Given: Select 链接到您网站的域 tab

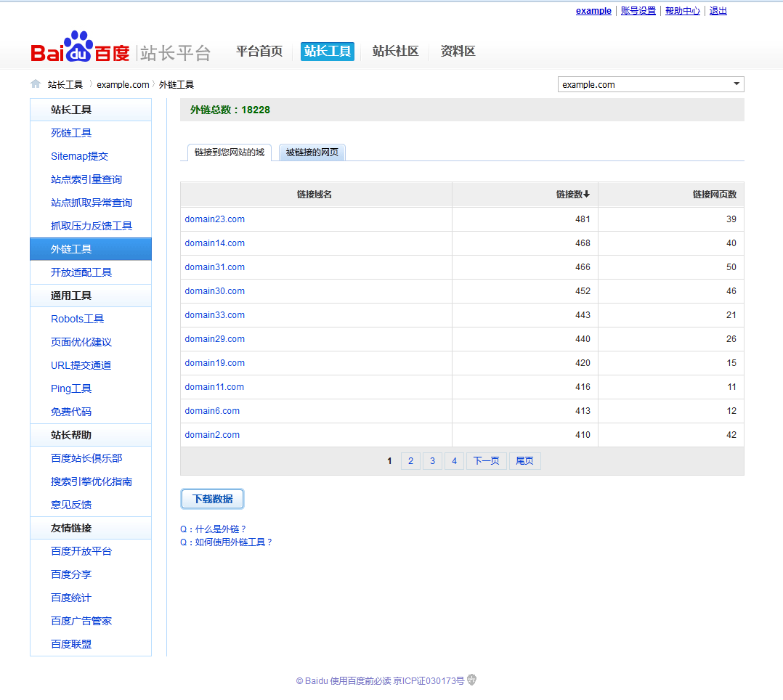Looking at the screenshot, I should [230, 152].
